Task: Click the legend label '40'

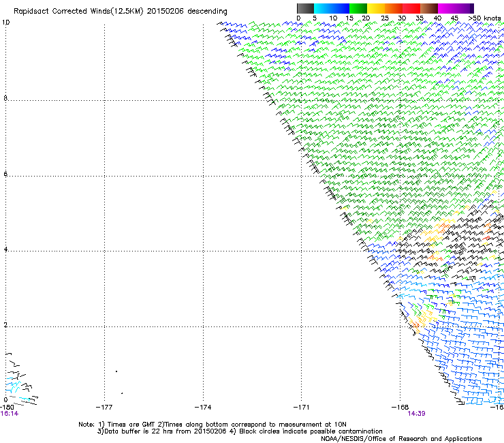Action: pyautogui.click(x=437, y=18)
